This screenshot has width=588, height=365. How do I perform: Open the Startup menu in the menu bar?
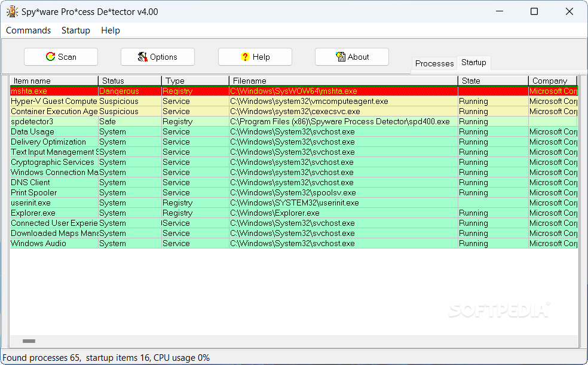pos(76,30)
